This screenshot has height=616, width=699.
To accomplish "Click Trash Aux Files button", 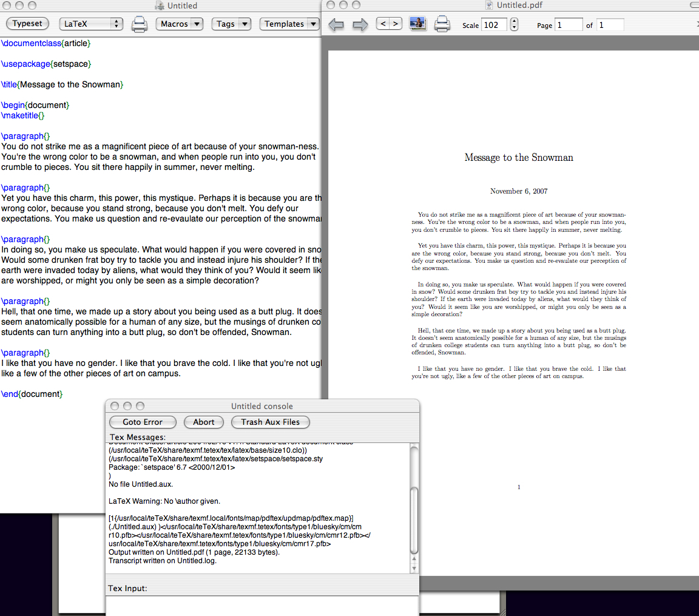I will pos(270,422).
